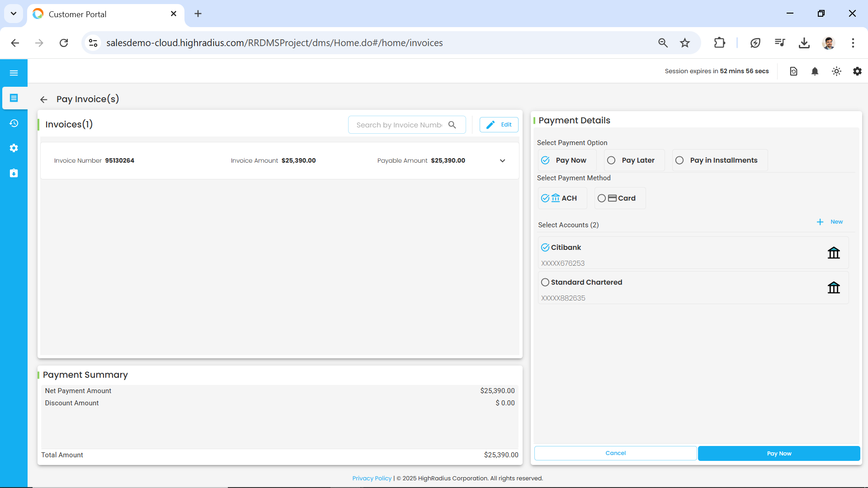Click the Search by Invoice Number field
Image resolution: width=868 pixels, height=488 pixels.
399,125
